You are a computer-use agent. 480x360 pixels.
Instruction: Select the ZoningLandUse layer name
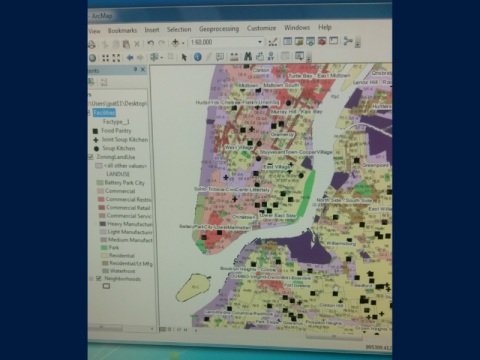point(116,157)
